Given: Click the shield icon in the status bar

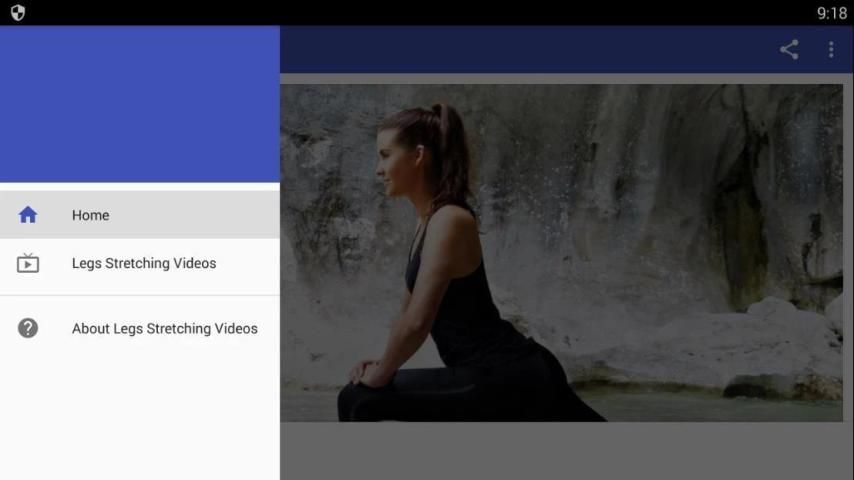Looking at the screenshot, I should click(17, 13).
